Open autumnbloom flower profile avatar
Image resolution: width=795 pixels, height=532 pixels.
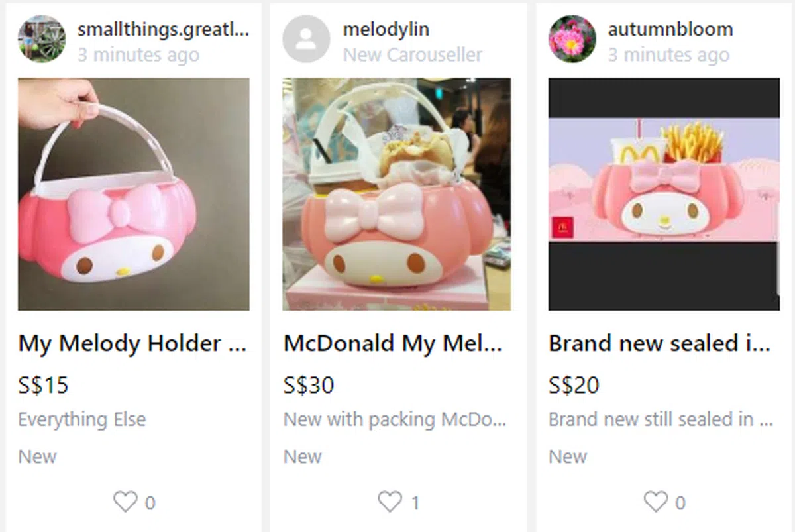(x=572, y=39)
